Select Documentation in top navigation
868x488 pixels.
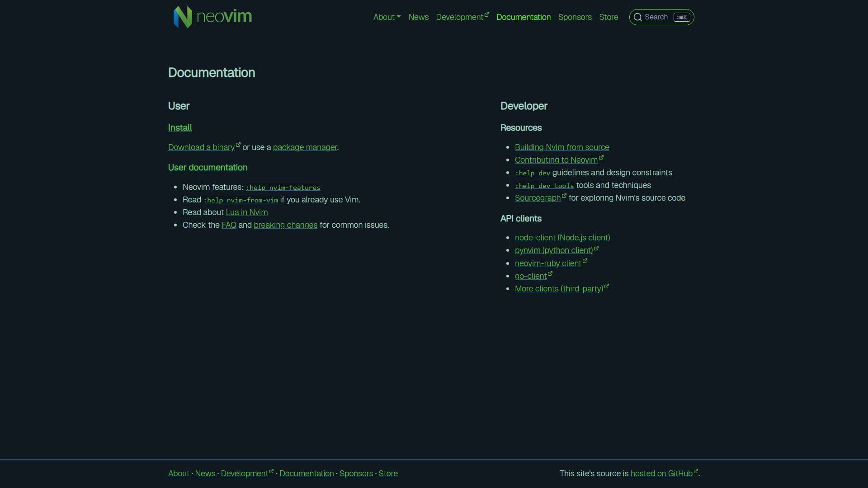524,17
